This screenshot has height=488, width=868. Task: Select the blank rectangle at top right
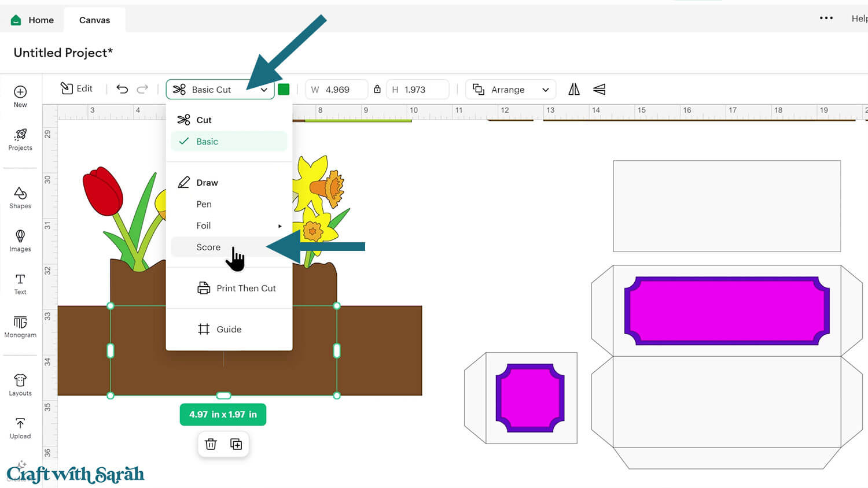pos(727,206)
